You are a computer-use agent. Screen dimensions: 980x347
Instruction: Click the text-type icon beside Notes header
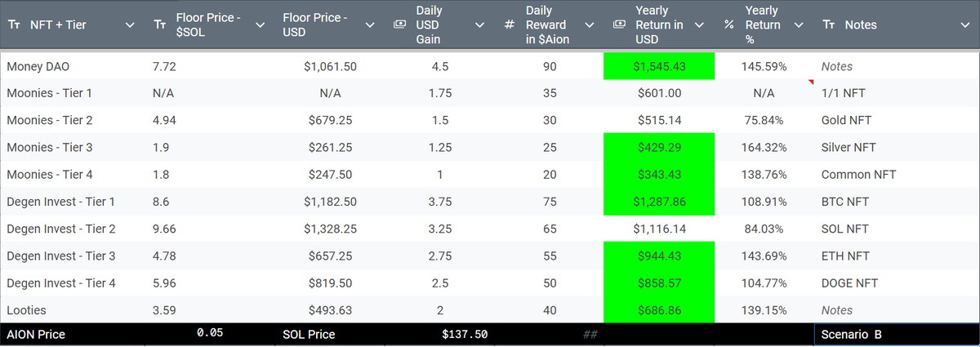click(829, 25)
